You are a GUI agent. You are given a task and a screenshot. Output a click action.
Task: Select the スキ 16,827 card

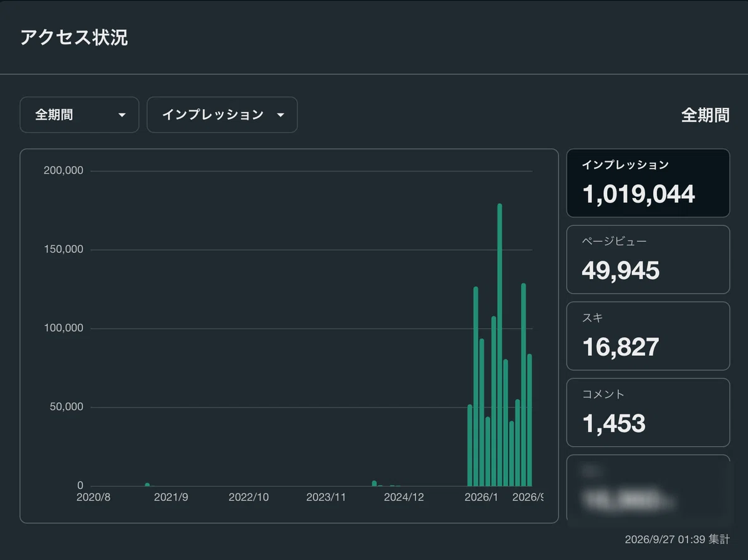(x=648, y=336)
